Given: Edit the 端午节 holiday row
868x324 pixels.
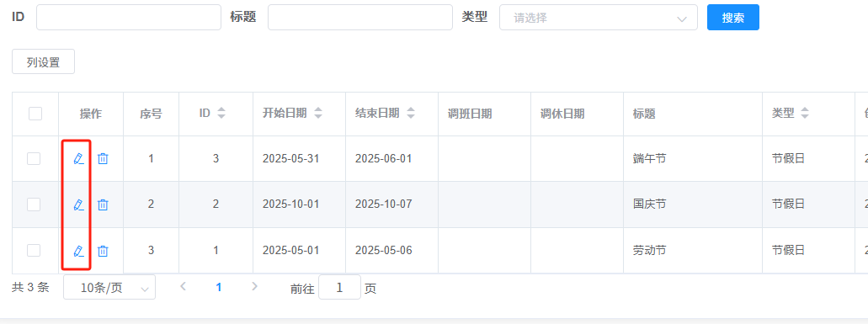Looking at the screenshot, I should tap(78, 159).
